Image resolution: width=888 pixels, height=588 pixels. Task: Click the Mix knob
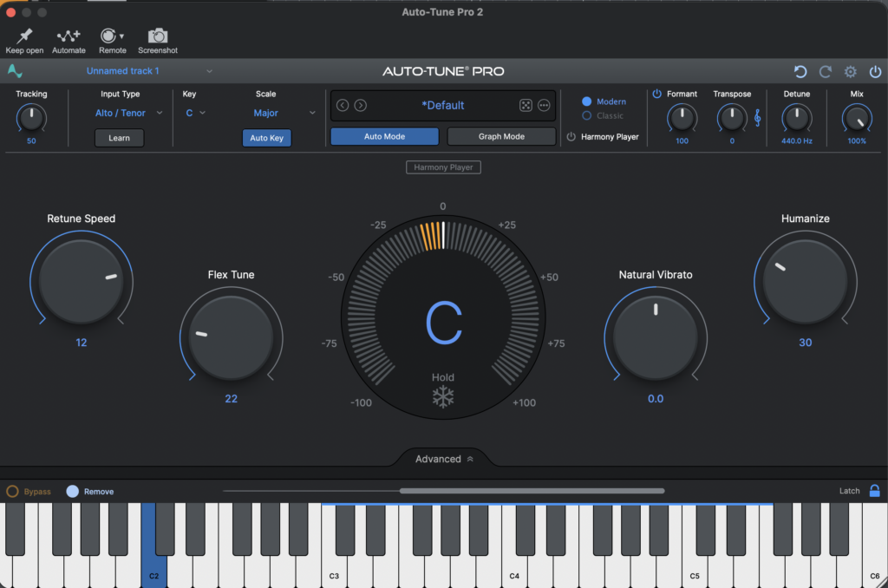point(856,119)
